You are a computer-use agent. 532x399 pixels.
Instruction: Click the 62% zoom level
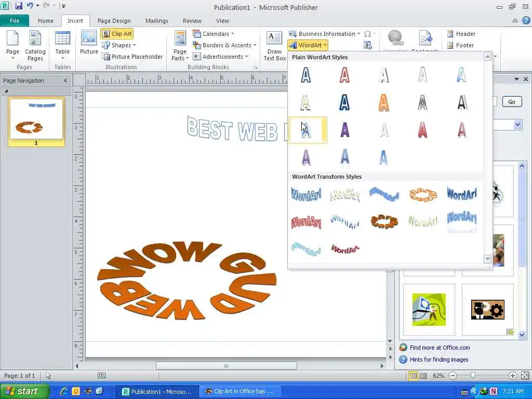point(438,376)
